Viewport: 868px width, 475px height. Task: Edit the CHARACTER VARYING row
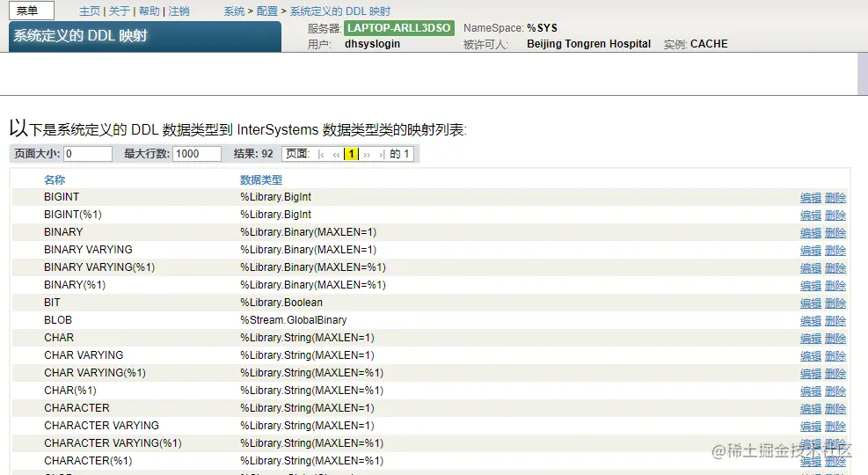point(811,427)
